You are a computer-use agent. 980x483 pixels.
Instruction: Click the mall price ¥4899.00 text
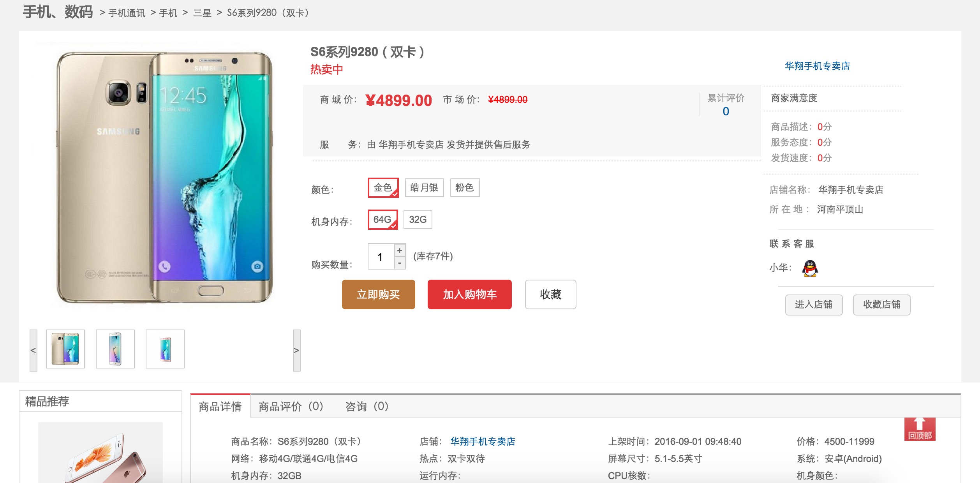[x=398, y=100]
